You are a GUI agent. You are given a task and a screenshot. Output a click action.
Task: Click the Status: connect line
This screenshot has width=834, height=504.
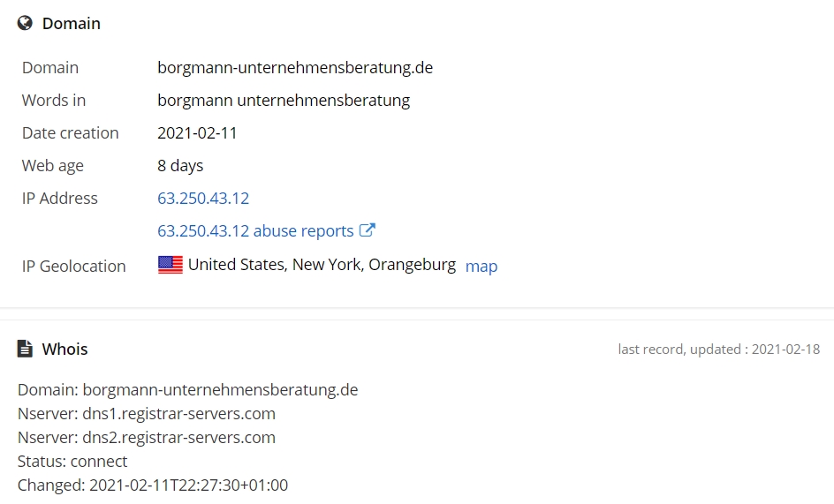(x=72, y=462)
